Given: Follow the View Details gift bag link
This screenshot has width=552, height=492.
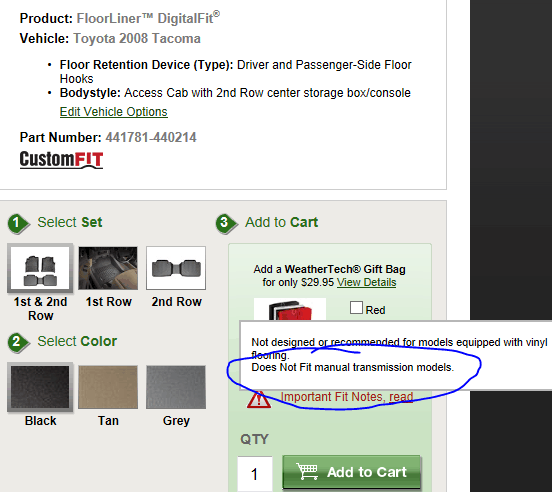Looking at the screenshot, I should coord(366,282).
